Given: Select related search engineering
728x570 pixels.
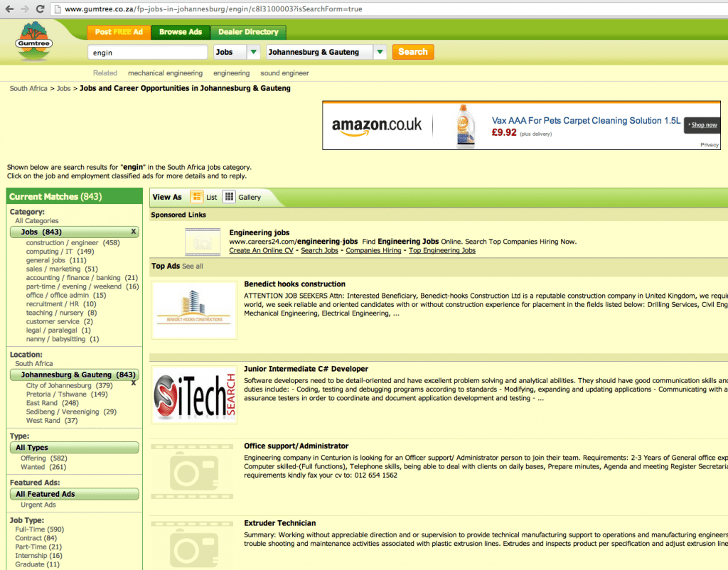Looking at the screenshot, I should [x=231, y=73].
